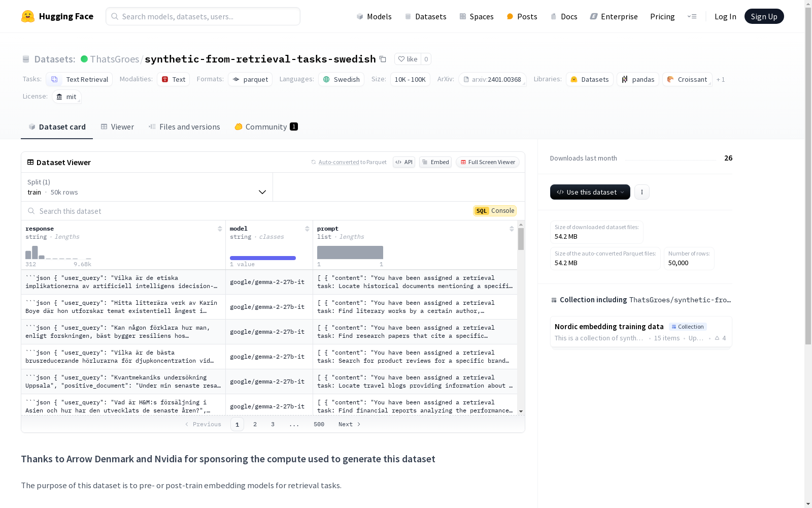Click the response lengths histogram
The width and height of the screenshot is (812, 508).
pyautogui.click(x=58, y=252)
